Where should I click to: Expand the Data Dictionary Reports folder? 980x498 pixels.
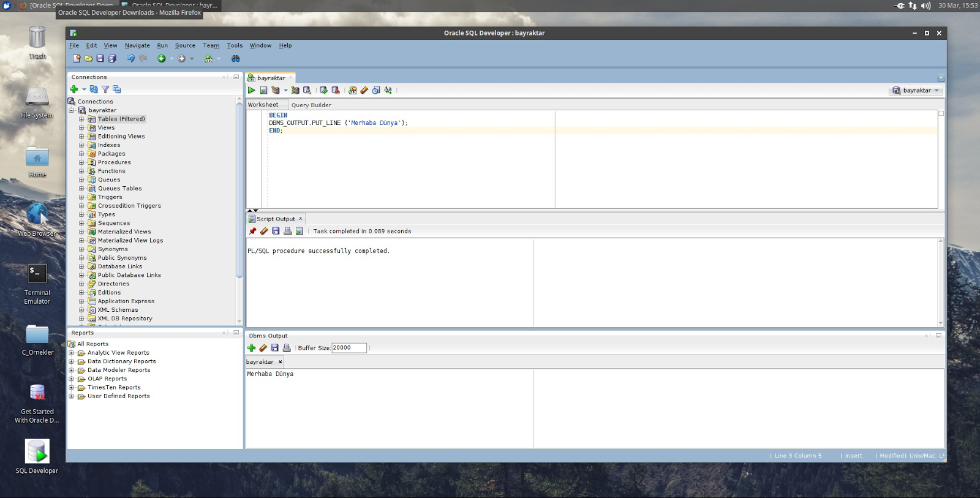click(71, 361)
